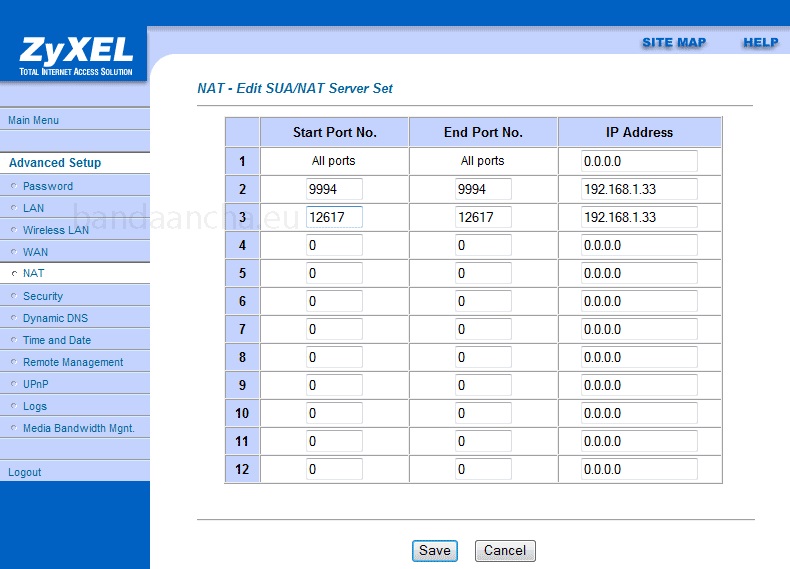Click IP Address field in row 1
790x569 pixels.
639,161
